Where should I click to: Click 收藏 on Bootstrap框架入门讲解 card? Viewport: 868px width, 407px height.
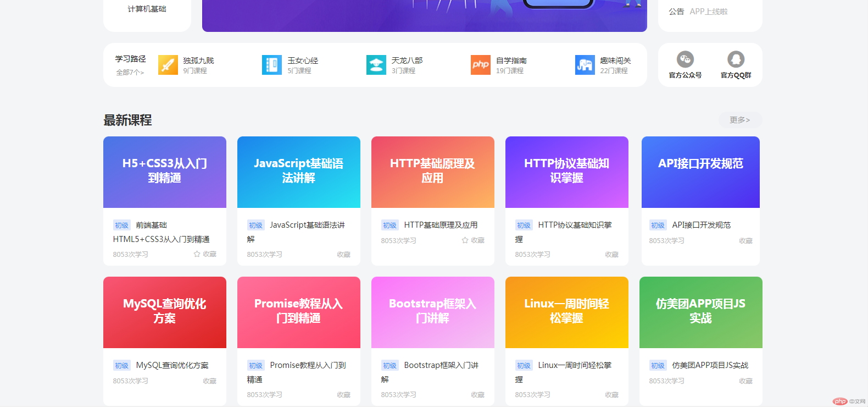478,395
